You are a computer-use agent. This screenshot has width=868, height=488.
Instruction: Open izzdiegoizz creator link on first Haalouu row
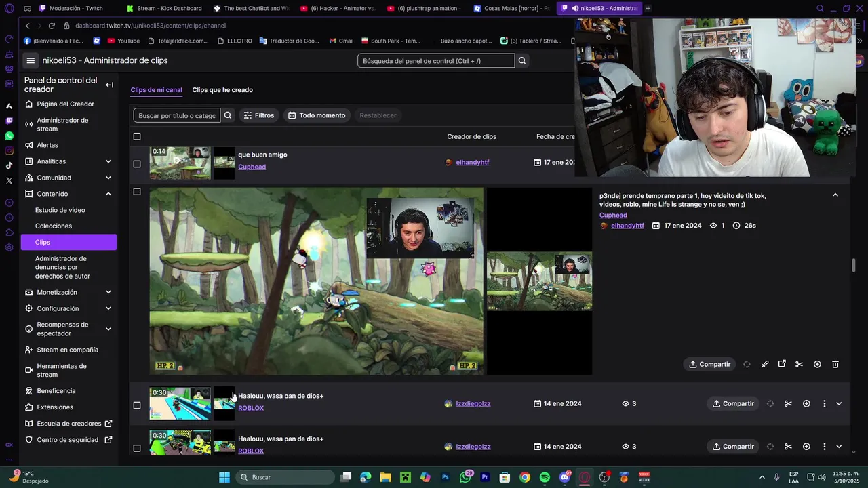pyautogui.click(x=473, y=403)
